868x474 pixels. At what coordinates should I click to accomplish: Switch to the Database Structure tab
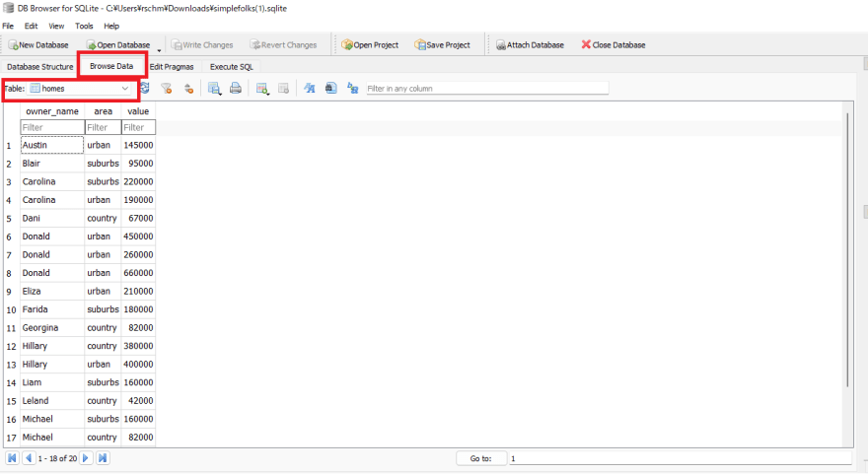[x=39, y=66]
